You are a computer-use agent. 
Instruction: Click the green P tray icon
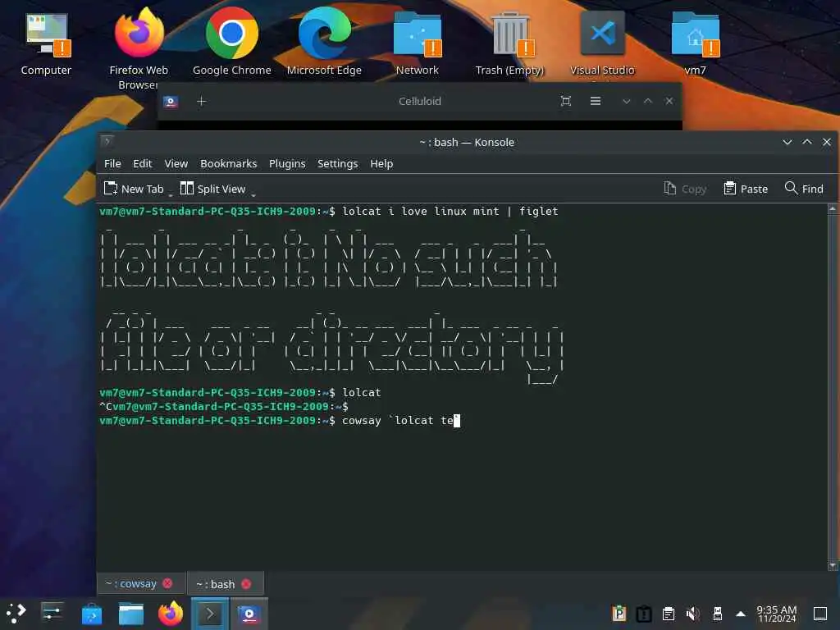coord(619,614)
